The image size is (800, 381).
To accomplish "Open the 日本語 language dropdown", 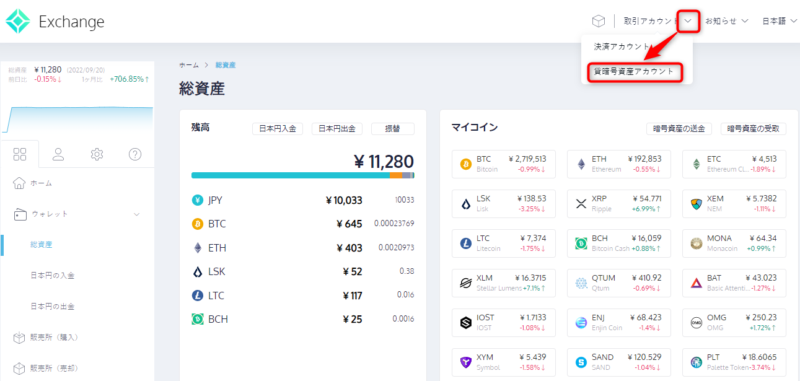I will [x=779, y=21].
